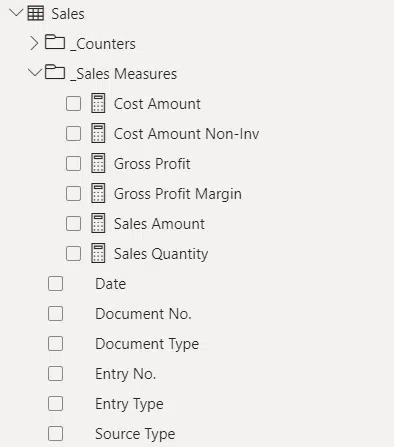Tick the Date field checkbox

click(55, 284)
